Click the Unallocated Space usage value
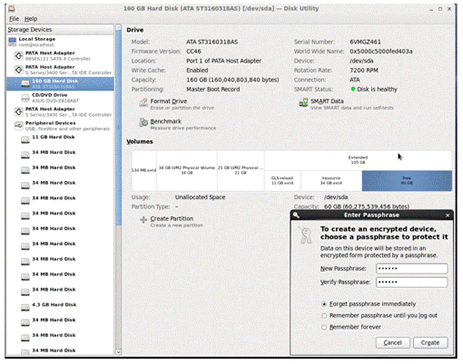 (200, 197)
